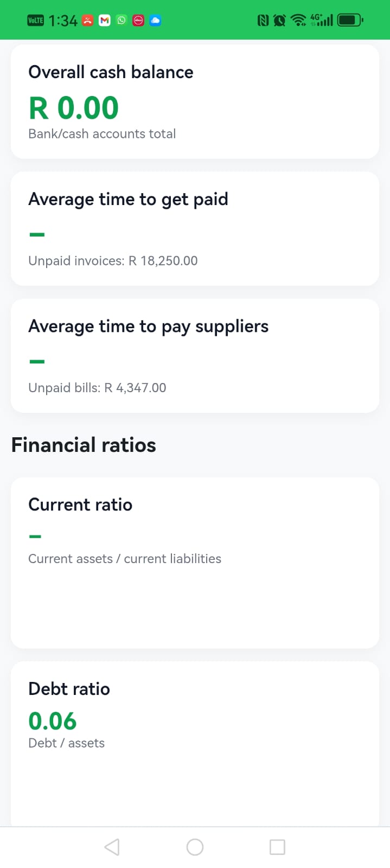390x868 pixels.
Task: Open the Gmail notification icon
Action: [104, 20]
